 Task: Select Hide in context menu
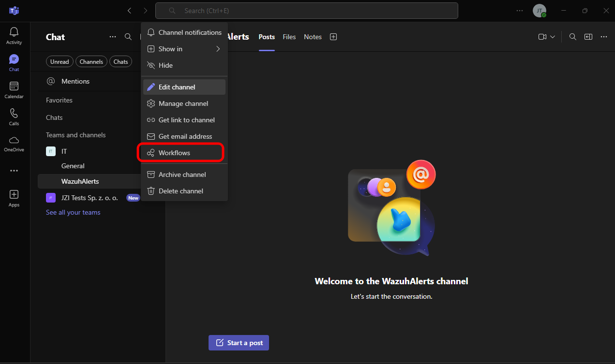coord(184,65)
